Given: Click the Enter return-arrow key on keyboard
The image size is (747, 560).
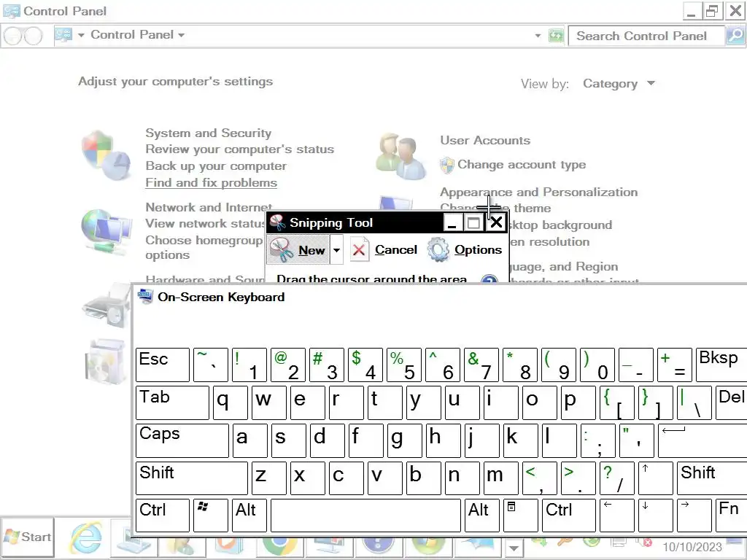Looking at the screenshot, I should 703,441.
